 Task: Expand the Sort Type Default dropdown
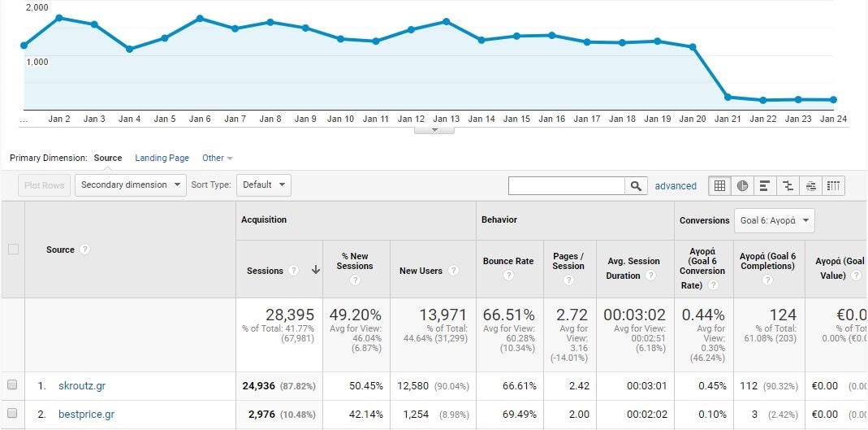264,185
